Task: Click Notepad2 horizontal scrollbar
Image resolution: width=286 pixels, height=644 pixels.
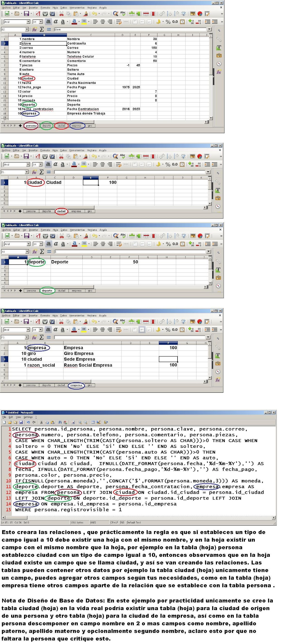Action: coord(139,517)
